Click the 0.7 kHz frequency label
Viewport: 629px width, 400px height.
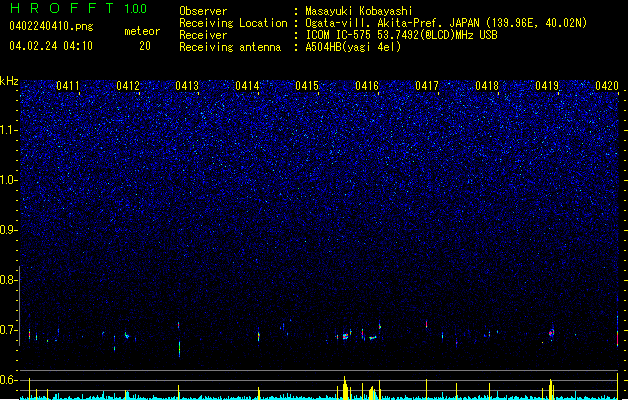[x=9, y=330]
